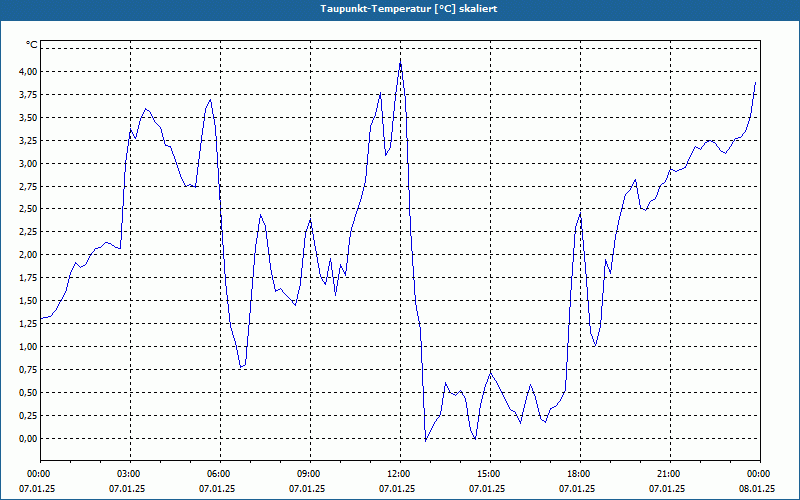
Task: Select the 15:00 time label
Action: coord(488,474)
